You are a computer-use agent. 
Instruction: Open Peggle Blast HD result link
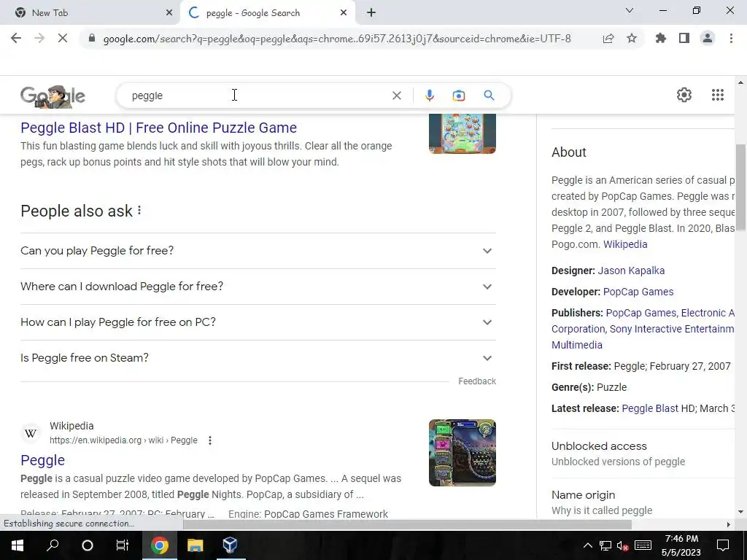[158, 128]
